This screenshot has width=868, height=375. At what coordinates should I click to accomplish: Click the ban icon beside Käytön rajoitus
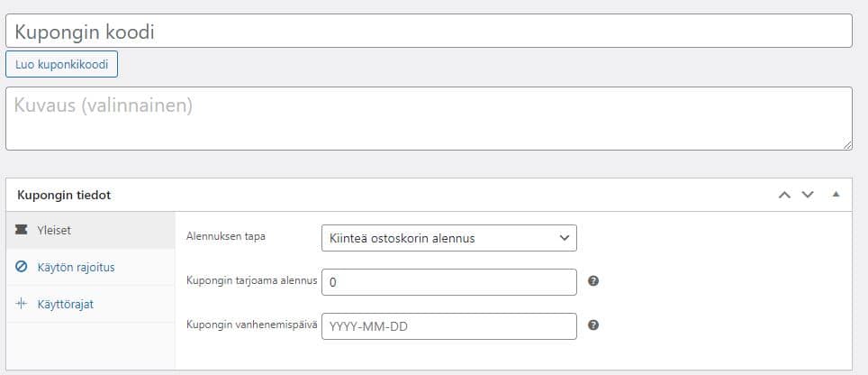pos(22,267)
